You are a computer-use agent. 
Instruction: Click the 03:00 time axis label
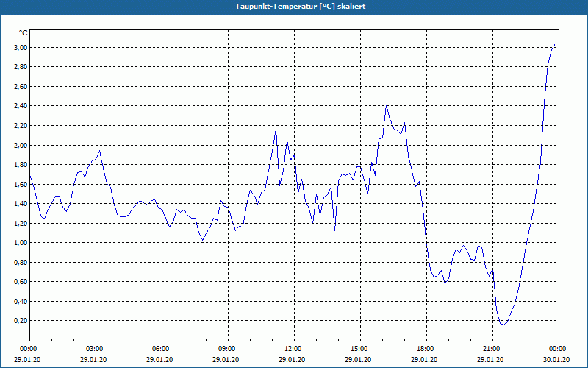point(96,349)
